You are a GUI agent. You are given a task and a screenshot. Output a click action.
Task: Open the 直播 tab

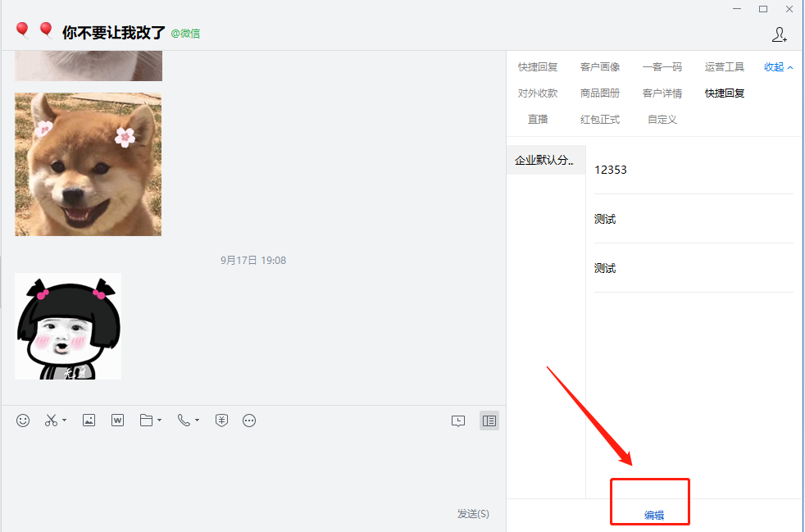(x=538, y=119)
